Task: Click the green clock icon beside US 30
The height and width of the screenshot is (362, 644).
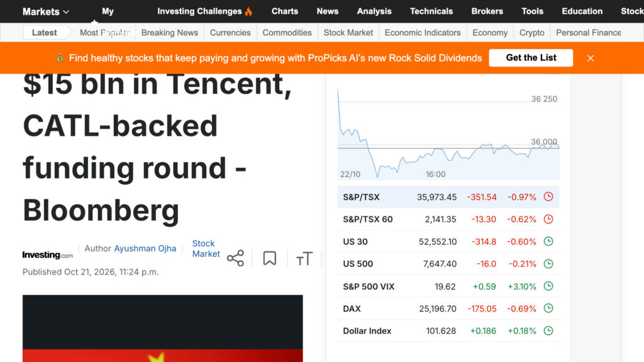Action: (548, 241)
